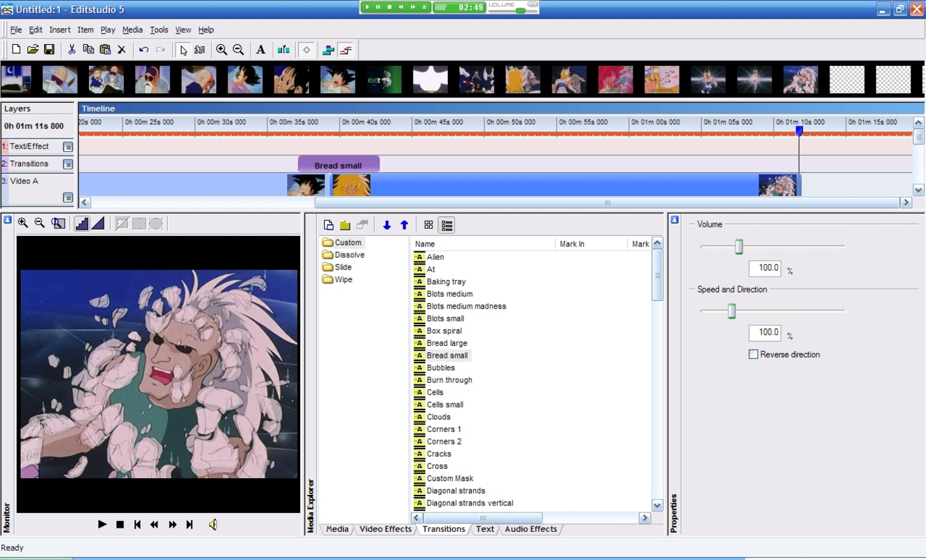Select the arrow pointer tool
Image resolution: width=926 pixels, height=560 pixels.
pyautogui.click(x=183, y=50)
